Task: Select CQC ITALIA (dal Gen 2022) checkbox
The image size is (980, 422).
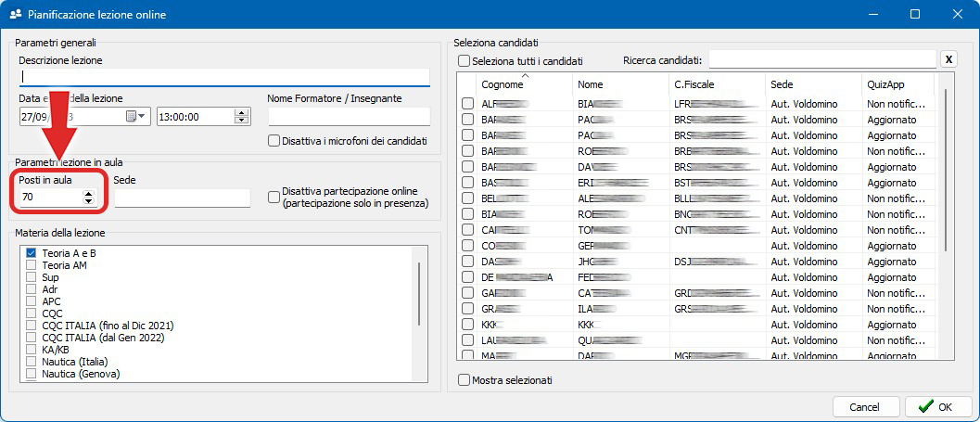Action: [32, 338]
